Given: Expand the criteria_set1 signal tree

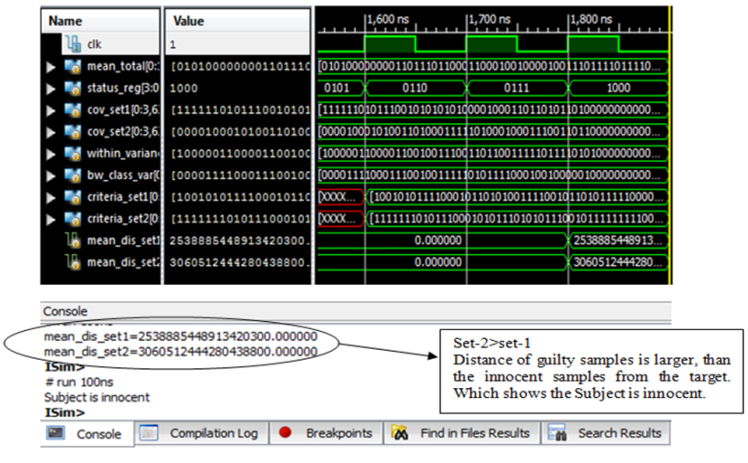Looking at the screenshot, I should (51, 196).
